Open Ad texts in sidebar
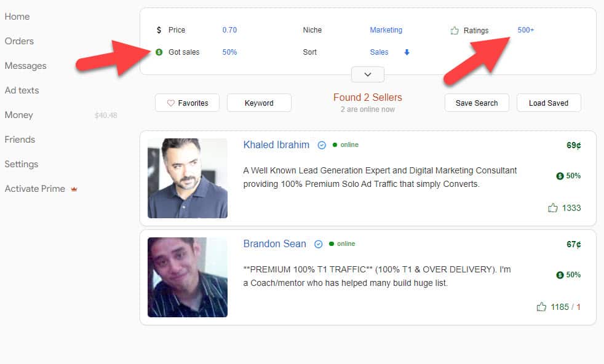This screenshot has width=604, height=364. [22, 90]
